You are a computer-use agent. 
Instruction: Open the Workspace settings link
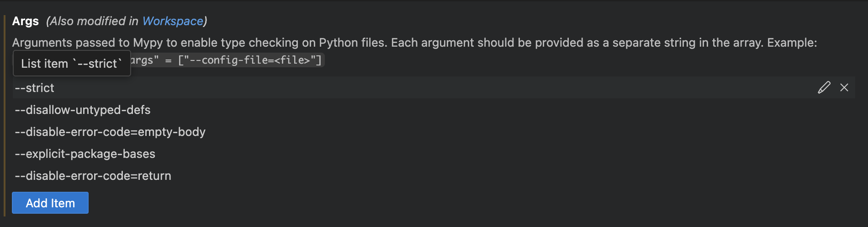click(x=173, y=21)
